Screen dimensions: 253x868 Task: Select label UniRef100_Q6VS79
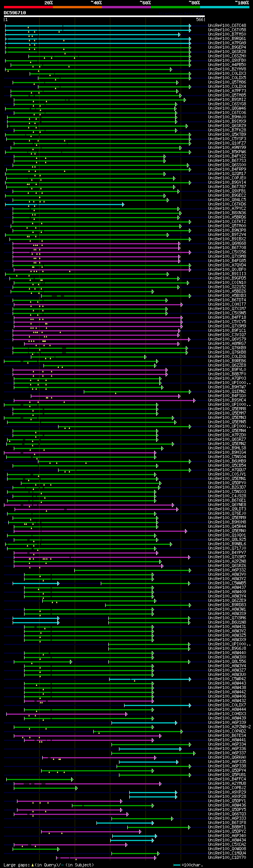point(227,339)
